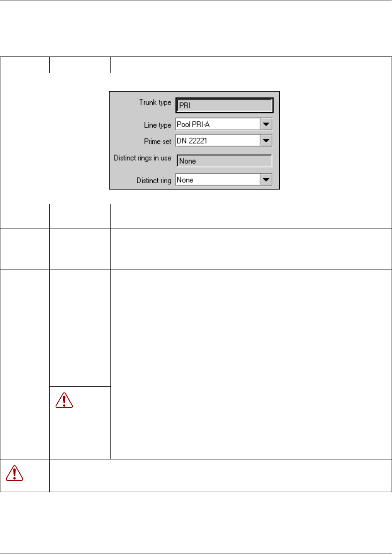Open the Line type dropdown arrow
Viewport: 392px width, 554px height.
coord(266,124)
